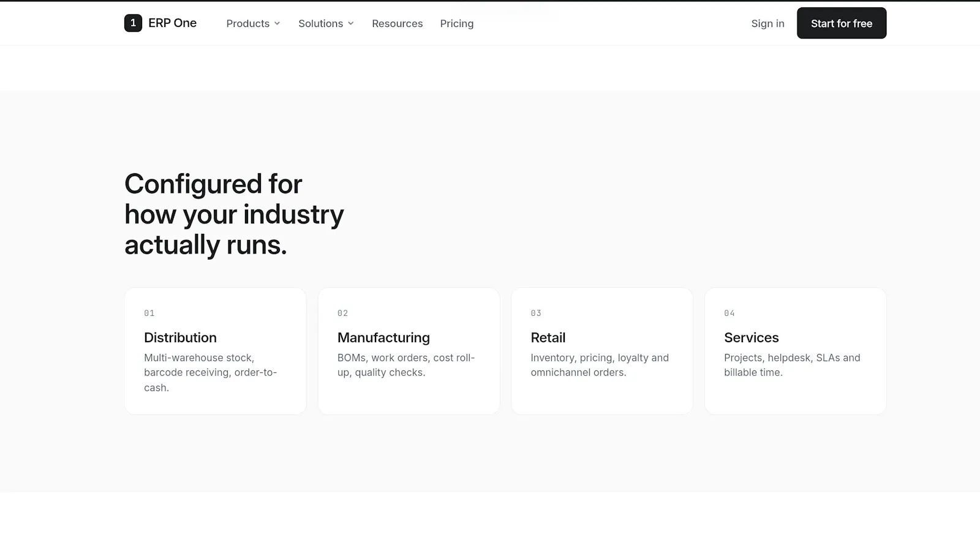Open the Solutions menu

(x=326, y=23)
